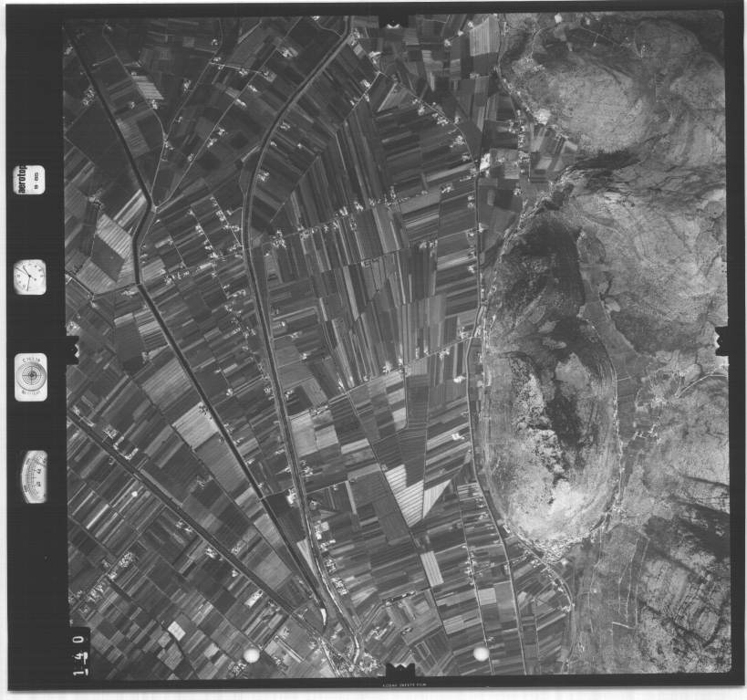This screenshot has height=700, width=747.
Task: Click the large oval rocky hill
Action: click(547, 438)
